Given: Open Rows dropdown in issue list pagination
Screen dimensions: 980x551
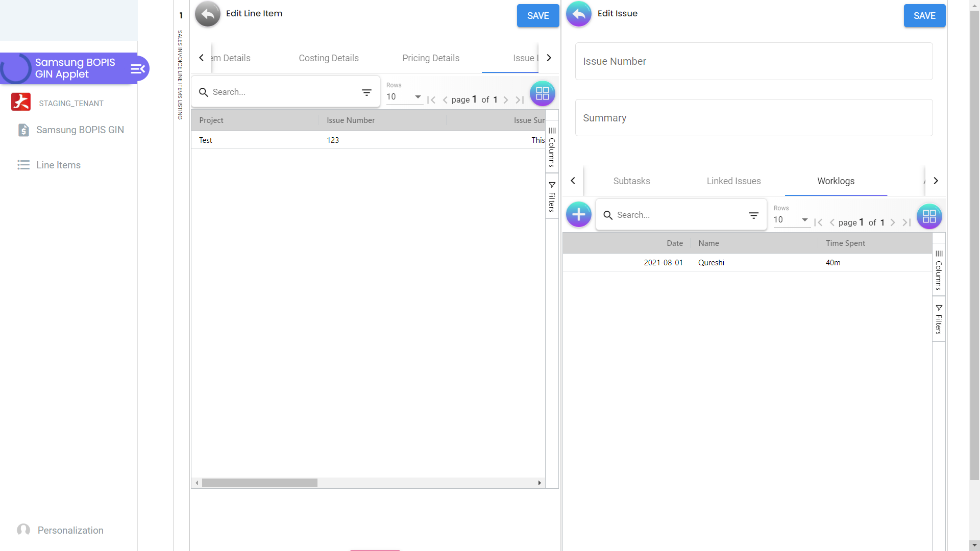Looking at the screenshot, I should coord(404,97).
